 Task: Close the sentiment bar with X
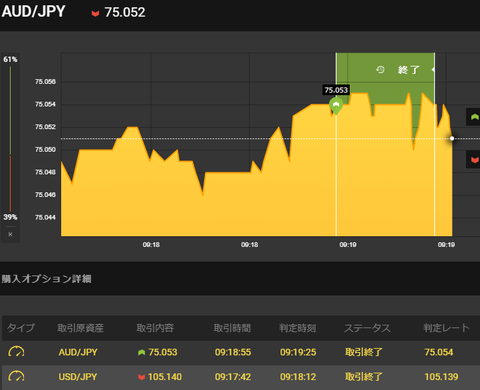point(10,234)
